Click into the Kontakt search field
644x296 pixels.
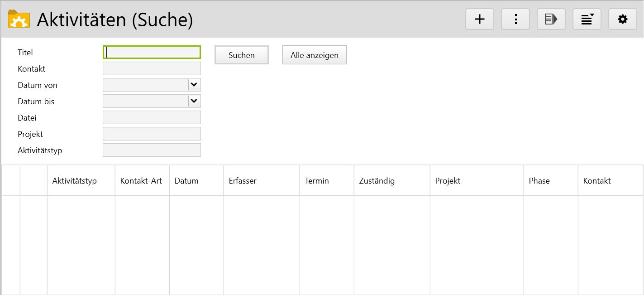tap(152, 68)
